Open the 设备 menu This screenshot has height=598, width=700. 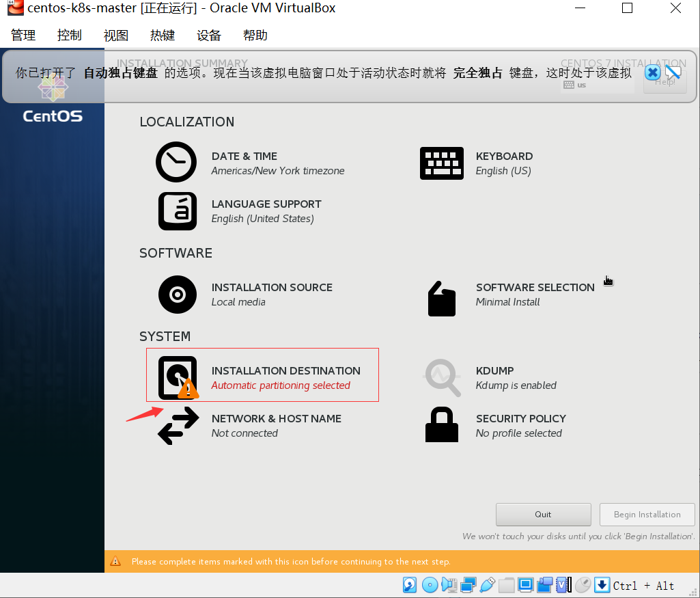[x=209, y=35]
